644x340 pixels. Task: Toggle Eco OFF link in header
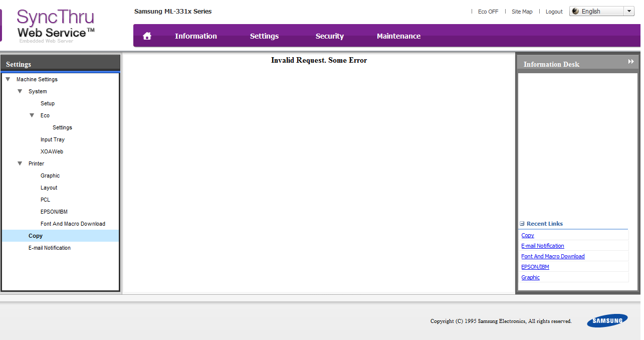tap(488, 12)
